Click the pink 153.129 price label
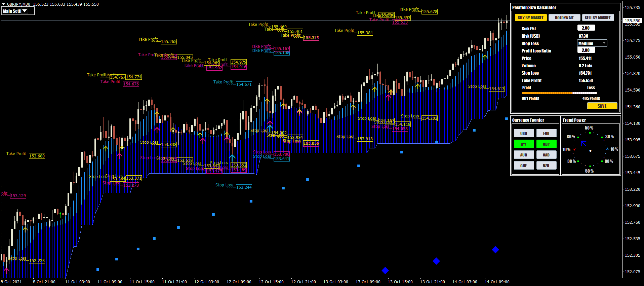Viewport: 644px width, 286px height. pos(18,195)
